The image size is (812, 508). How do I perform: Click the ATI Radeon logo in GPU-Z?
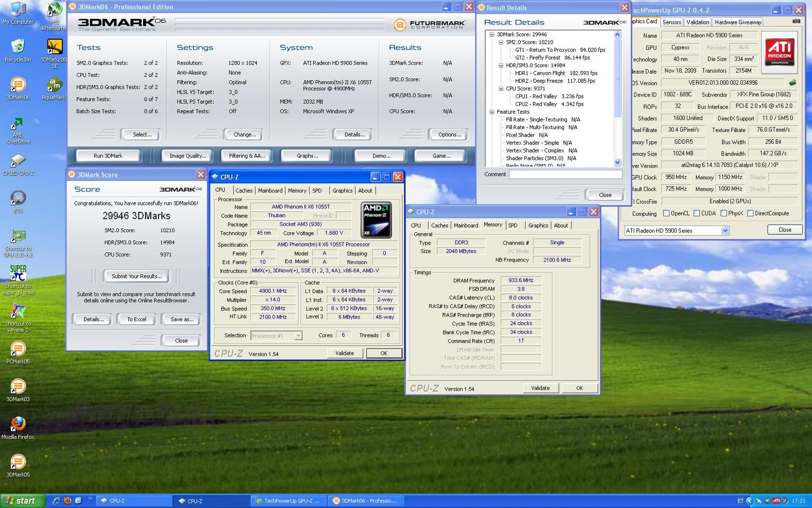[780, 52]
